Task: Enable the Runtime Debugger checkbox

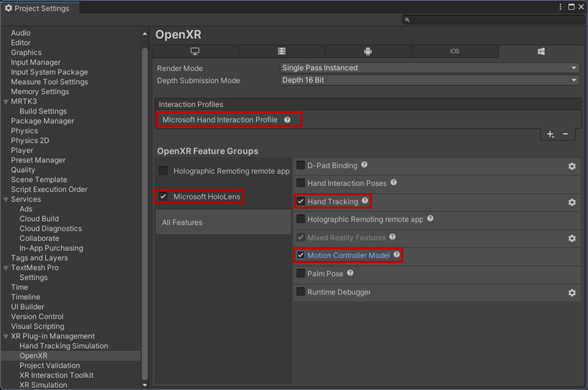Action: tap(301, 291)
